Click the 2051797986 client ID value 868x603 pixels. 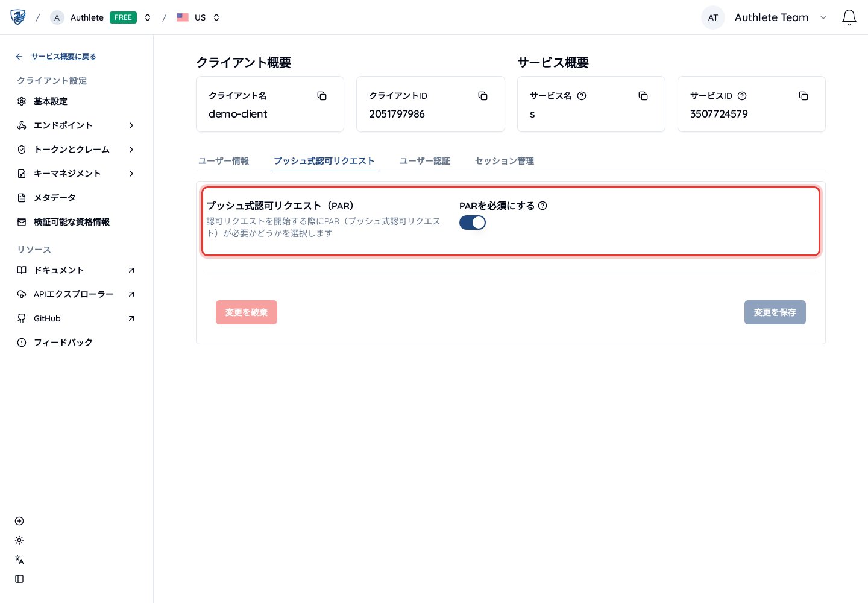coord(397,114)
